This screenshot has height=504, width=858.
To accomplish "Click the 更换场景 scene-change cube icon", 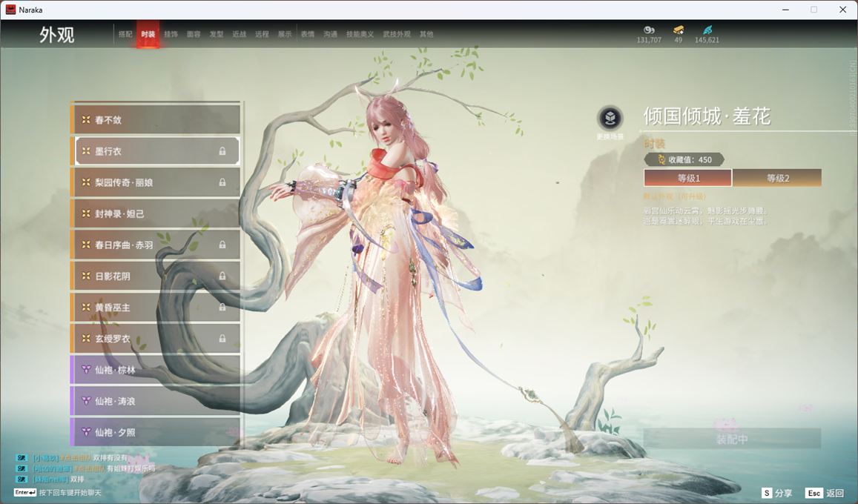I will [x=610, y=118].
